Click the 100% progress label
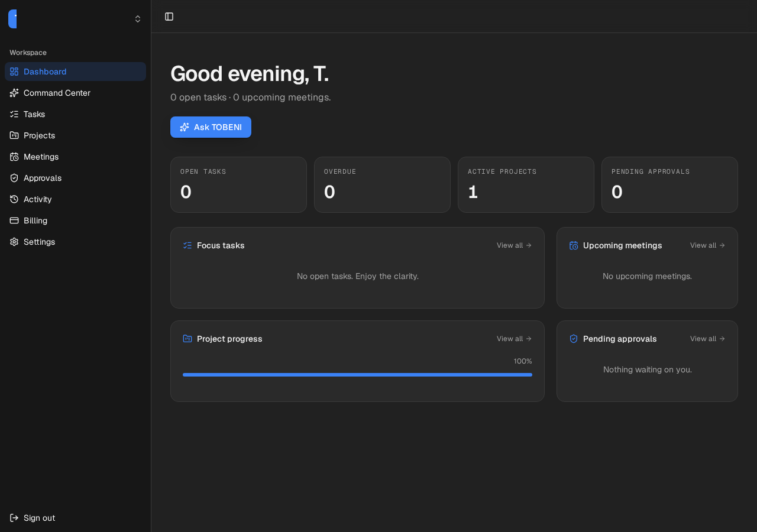Screen dimensions: 757x532 pos(523,361)
